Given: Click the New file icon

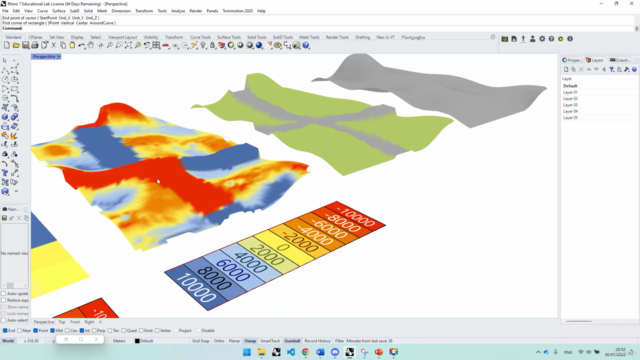Looking at the screenshot, I should (7, 45).
